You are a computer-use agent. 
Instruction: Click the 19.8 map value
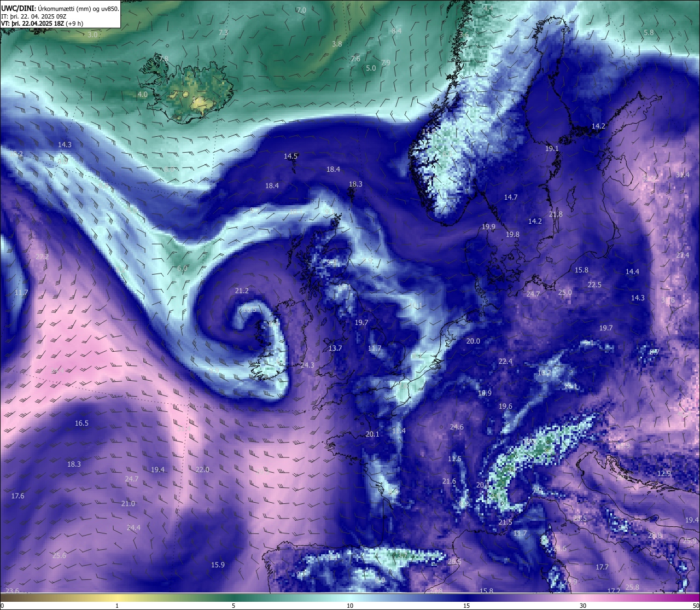[x=512, y=235]
